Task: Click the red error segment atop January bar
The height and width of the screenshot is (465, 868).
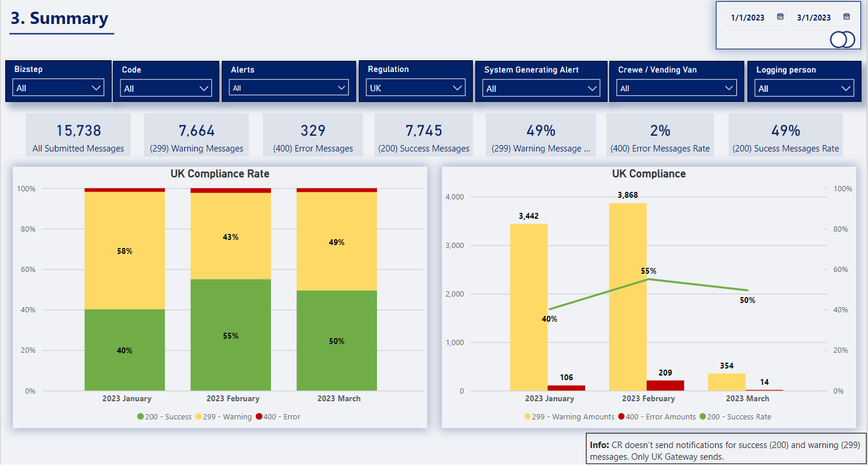Action: [125, 190]
